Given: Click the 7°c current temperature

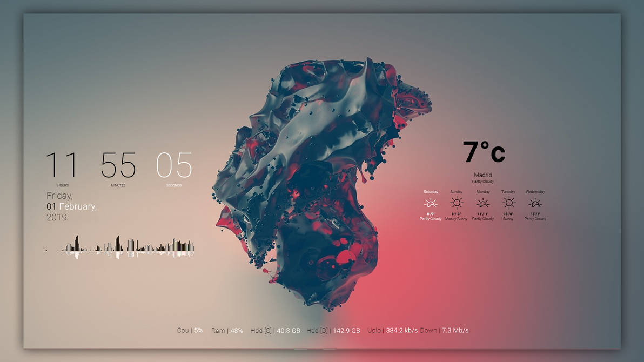Looking at the screenshot, I should (x=484, y=152).
